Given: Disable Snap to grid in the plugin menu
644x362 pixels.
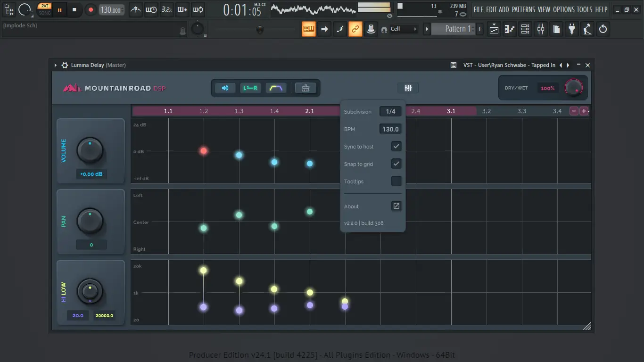Looking at the screenshot, I should click(x=396, y=164).
